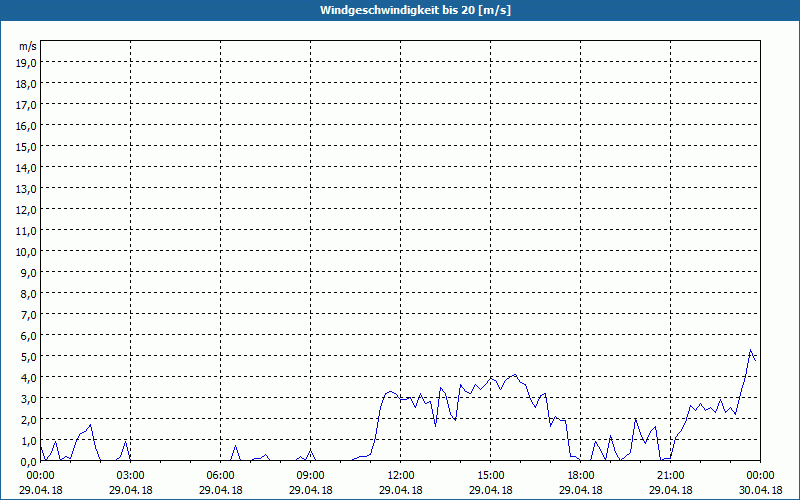This screenshot has height=500, width=800.
Task: Click the curve's 4,0 m/s peak near 16:00
Action: [x=515, y=375]
